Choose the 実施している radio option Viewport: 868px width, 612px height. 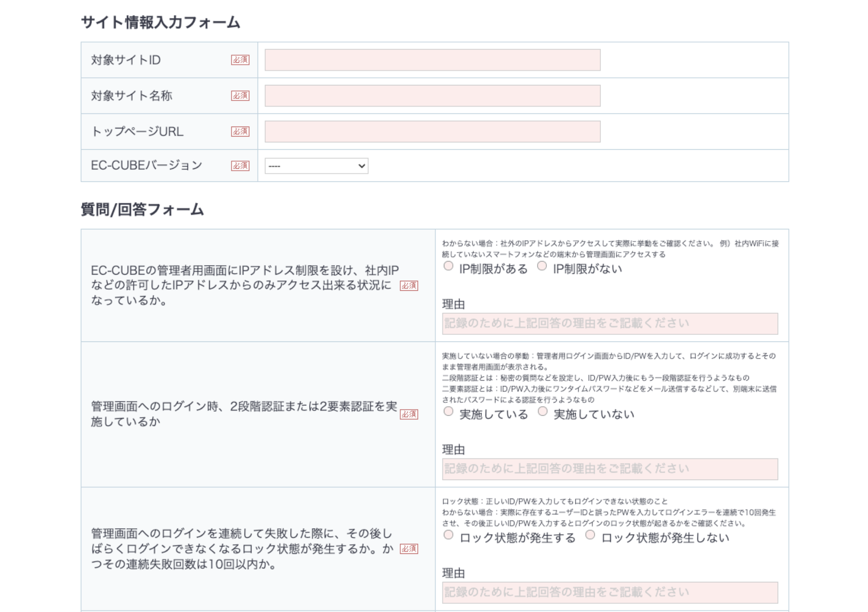[x=448, y=411]
